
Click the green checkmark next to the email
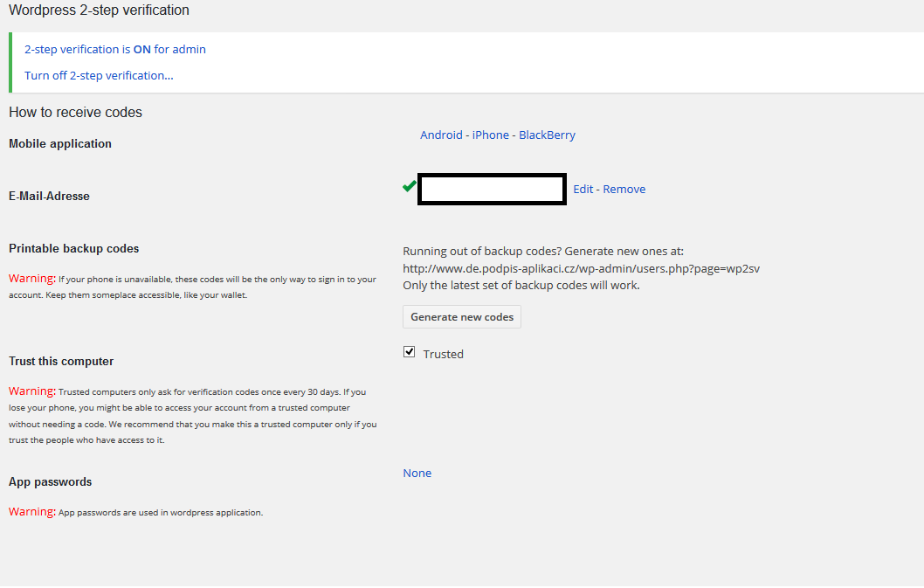click(409, 186)
